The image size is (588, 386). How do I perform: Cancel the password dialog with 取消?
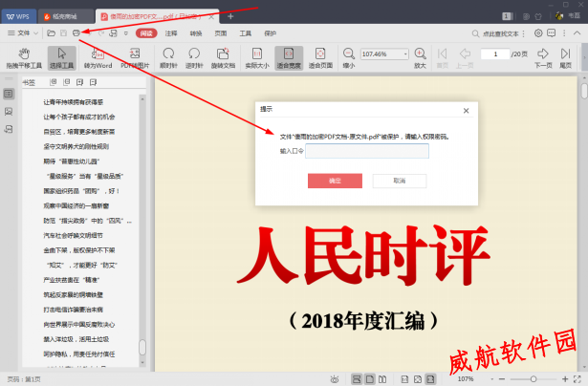point(400,181)
